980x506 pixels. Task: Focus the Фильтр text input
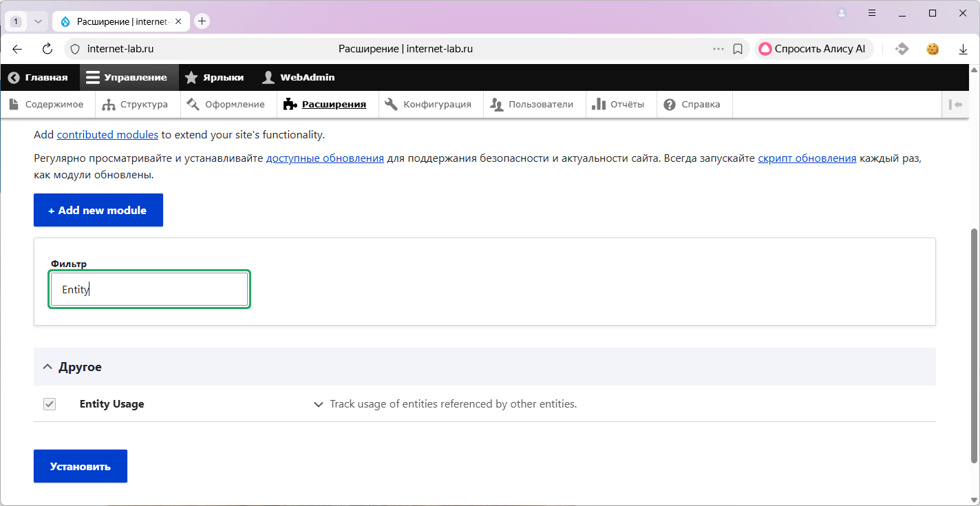(149, 290)
